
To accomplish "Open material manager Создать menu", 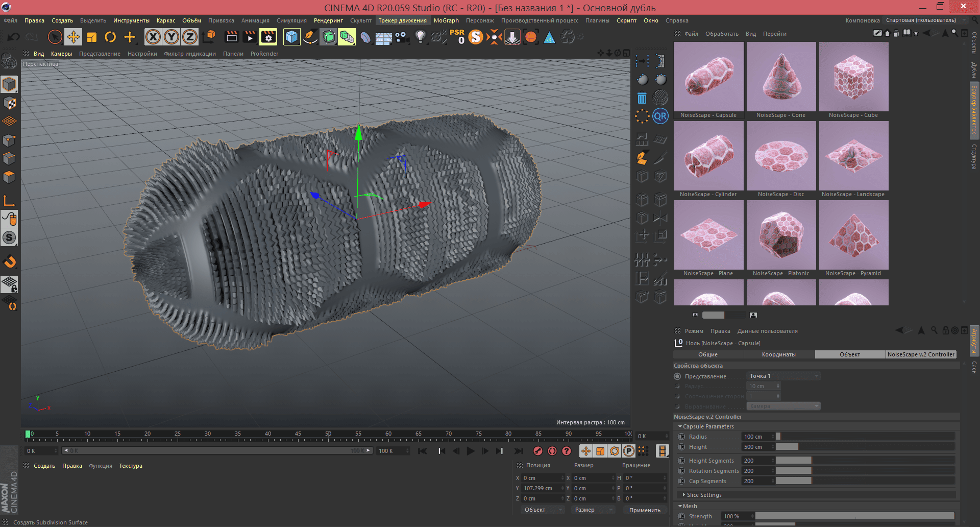I will [x=44, y=466].
